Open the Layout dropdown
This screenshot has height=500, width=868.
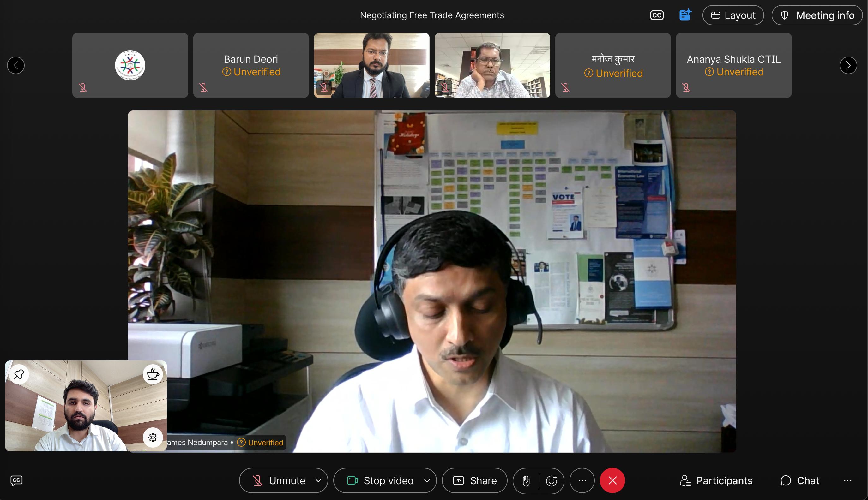733,15
